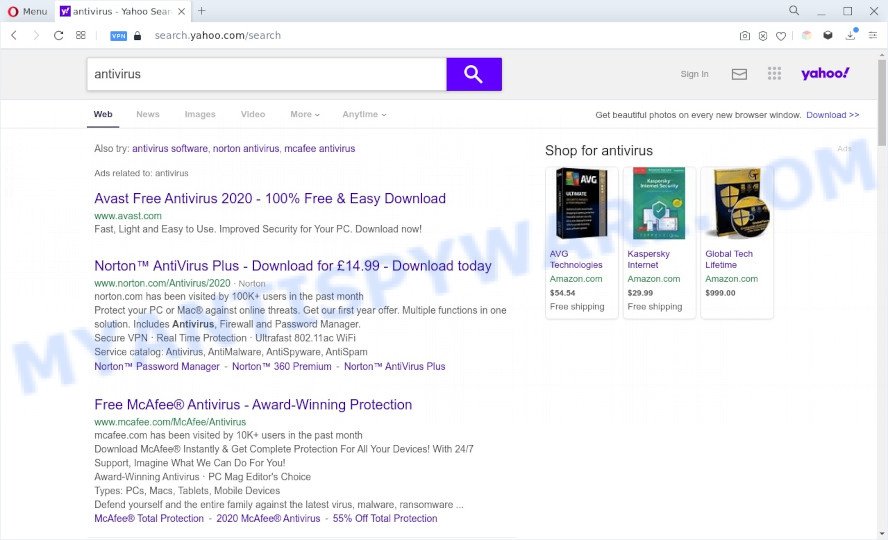Open a new tab with plus button
The height and width of the screenshot is (540, 888).
202,11
